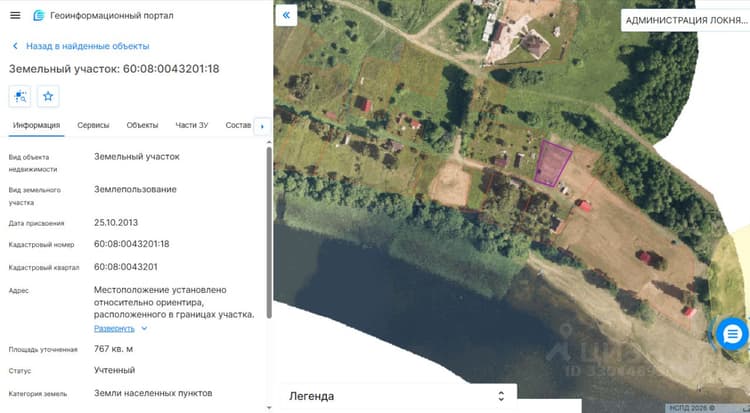
Task: Expand address via Развернуть link
Action: coord(114,328)
